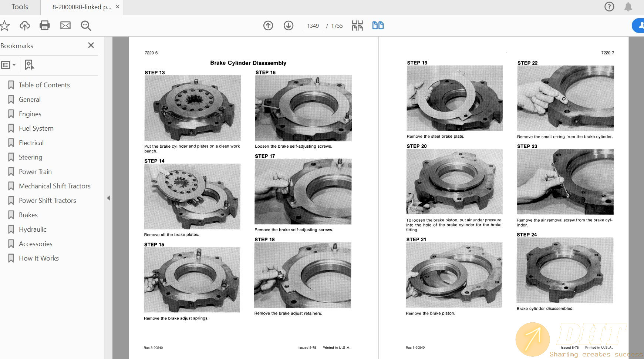Click the cloud upload icon
The width and height of the screenshot is (644, 359).
click(25, 26)
